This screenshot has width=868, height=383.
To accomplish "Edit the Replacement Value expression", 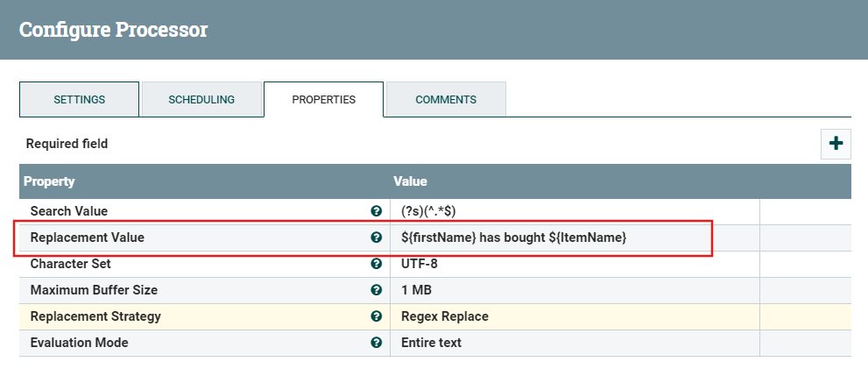I will coord(575,238).
